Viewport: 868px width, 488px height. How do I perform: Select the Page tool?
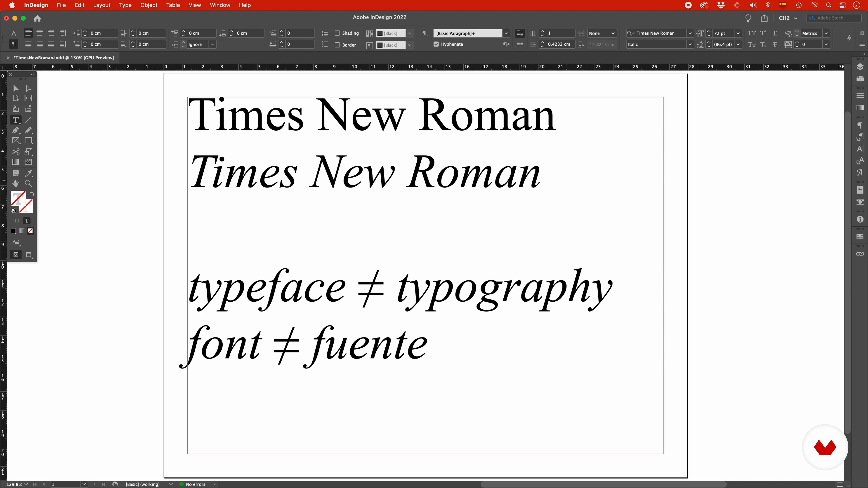click(x=16, y=98)
